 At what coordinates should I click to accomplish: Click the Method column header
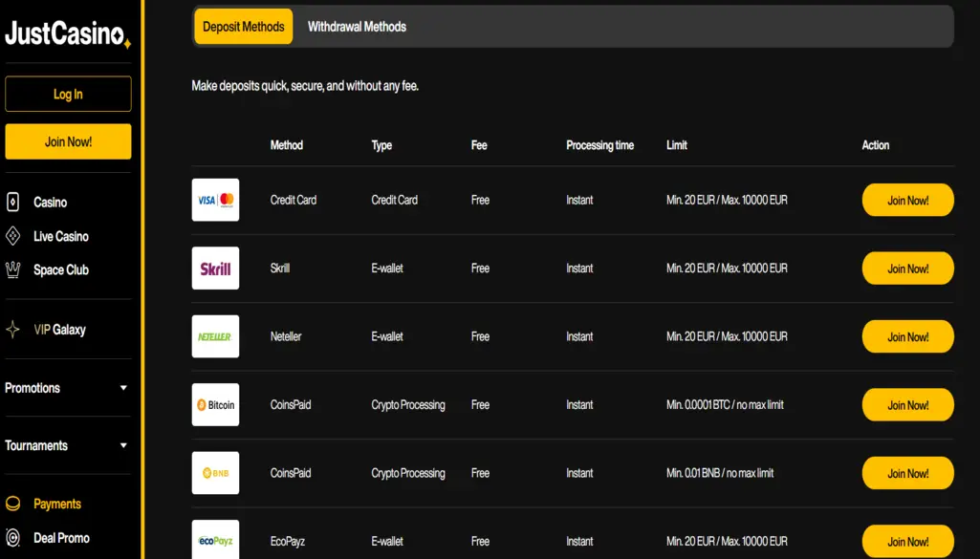pos(287,145)
